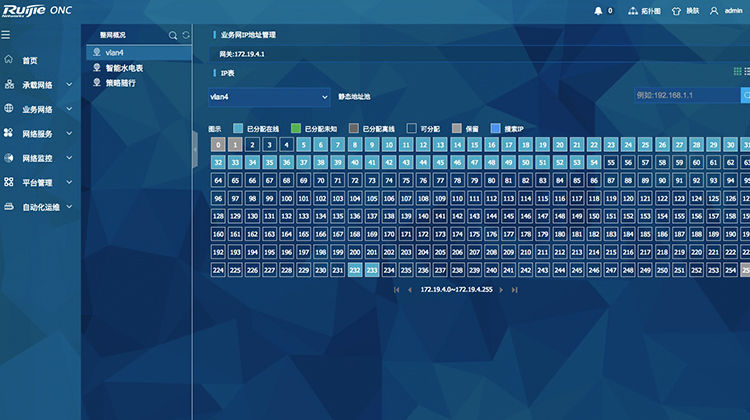750x420 pixels.
Task: Switch IP table to grid view
Action: tap(737, 71)
